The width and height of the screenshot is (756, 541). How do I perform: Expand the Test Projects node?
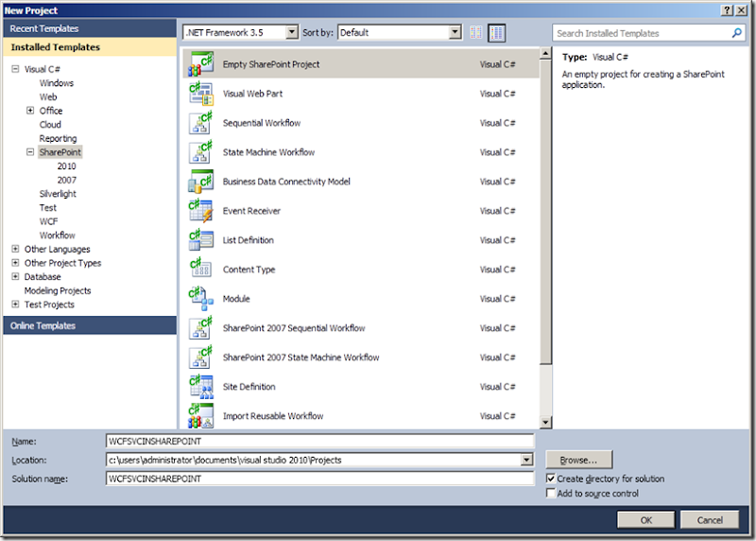(15, 305)
